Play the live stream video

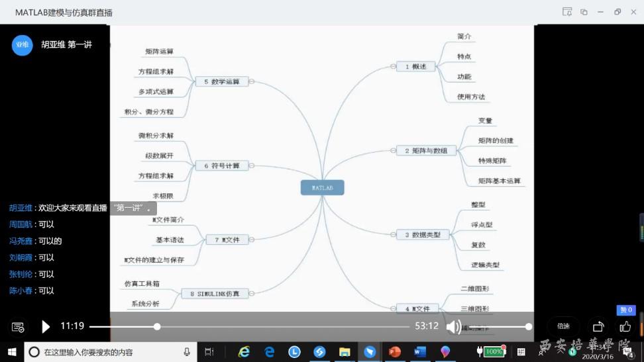tap(46, 326)
